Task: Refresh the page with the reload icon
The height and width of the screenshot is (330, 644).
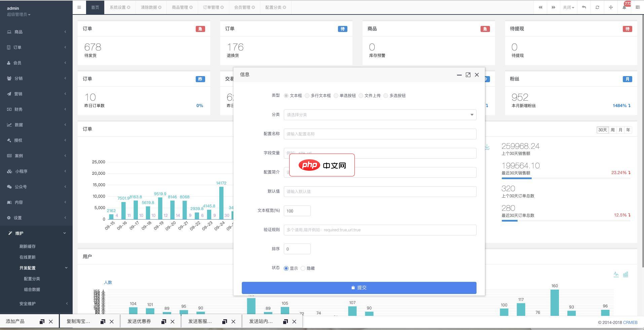Action: [x=597, y=7]
